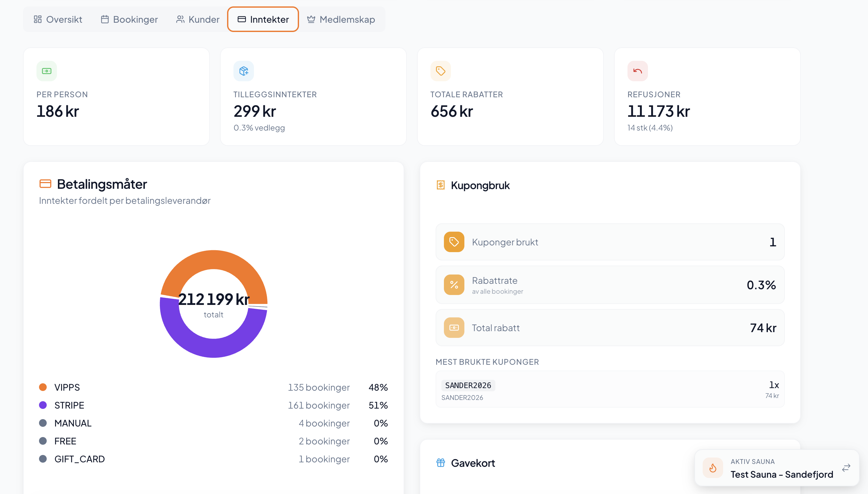Click the 0.3% vedlegg subtext
The image size is (868, 494).
point(259,128)
